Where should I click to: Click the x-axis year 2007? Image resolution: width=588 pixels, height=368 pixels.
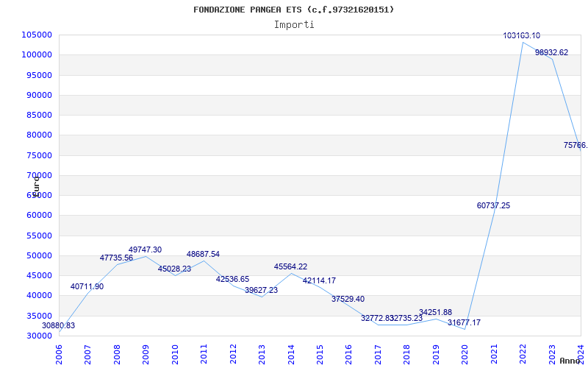pos(87,354)
